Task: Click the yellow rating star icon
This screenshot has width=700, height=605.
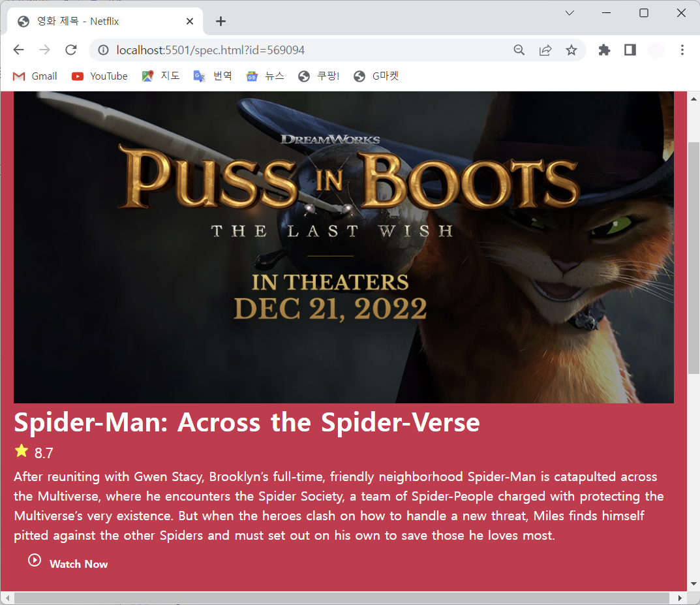Action: click(22, 451)
